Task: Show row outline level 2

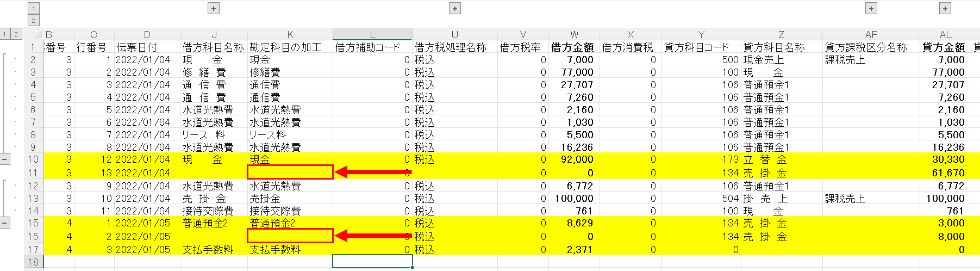Action: click(16, 34)
